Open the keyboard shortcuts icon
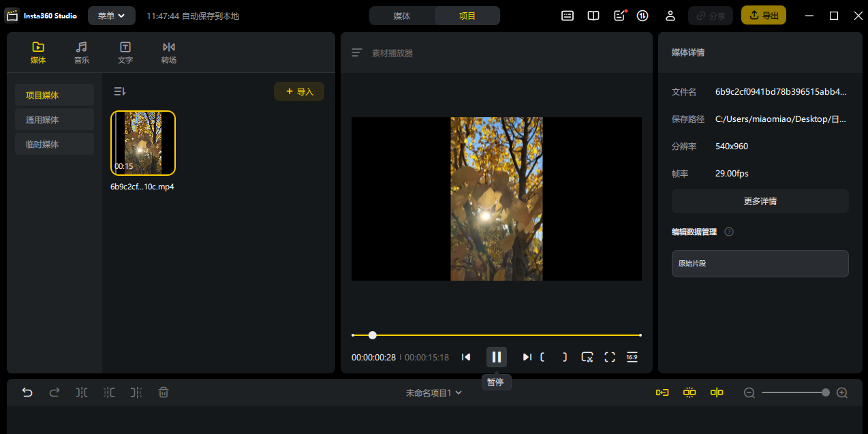The image size is (868, 434). (x=568, y=16)
